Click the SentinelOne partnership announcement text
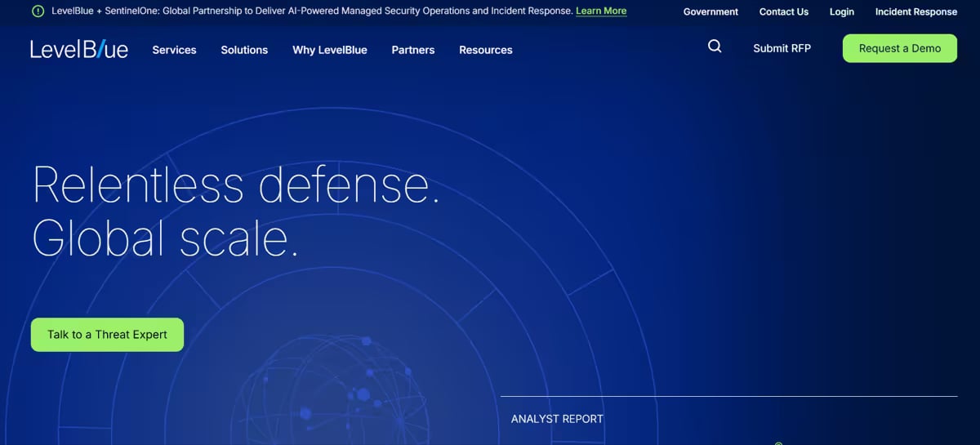The height and width of the screenshot is (445, 980). [312, 11]
